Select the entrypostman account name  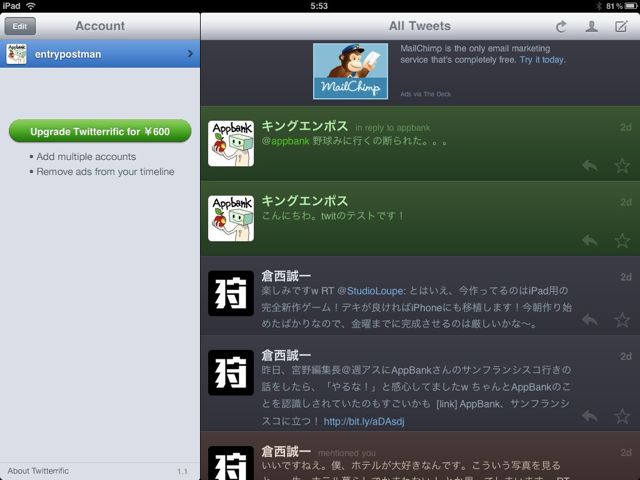68,54
